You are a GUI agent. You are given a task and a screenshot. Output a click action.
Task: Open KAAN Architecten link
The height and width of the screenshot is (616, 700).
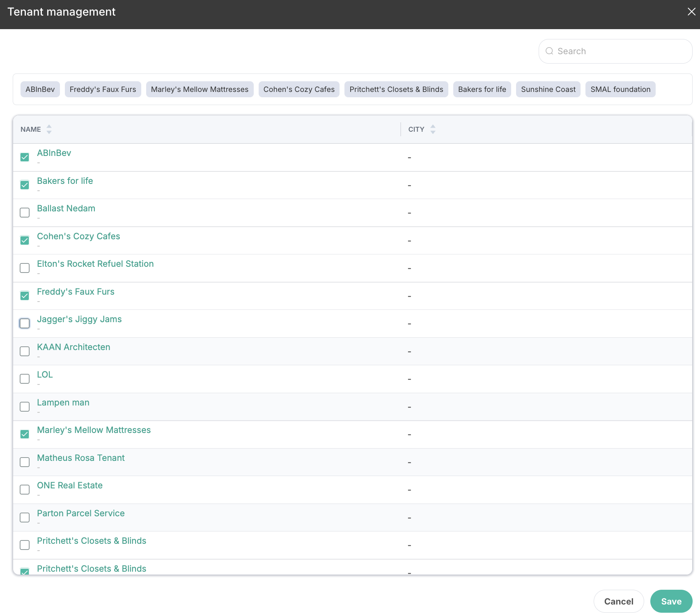(73, 347)
